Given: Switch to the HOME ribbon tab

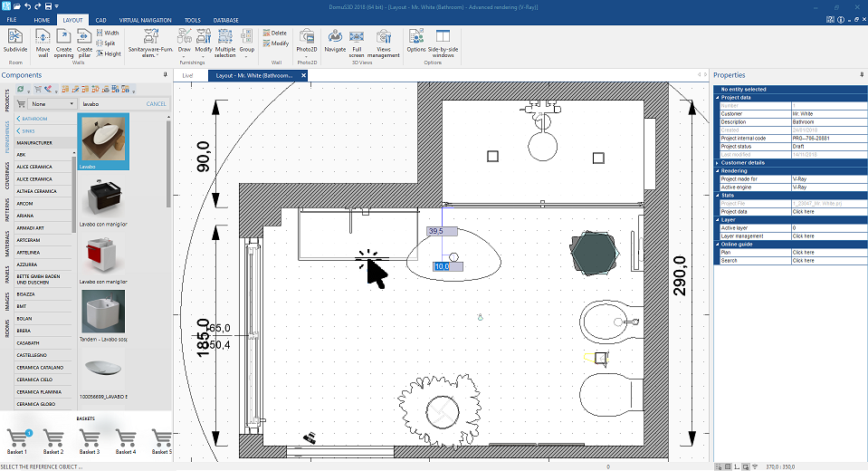Looking at the screenshot, I should (42, 20).
